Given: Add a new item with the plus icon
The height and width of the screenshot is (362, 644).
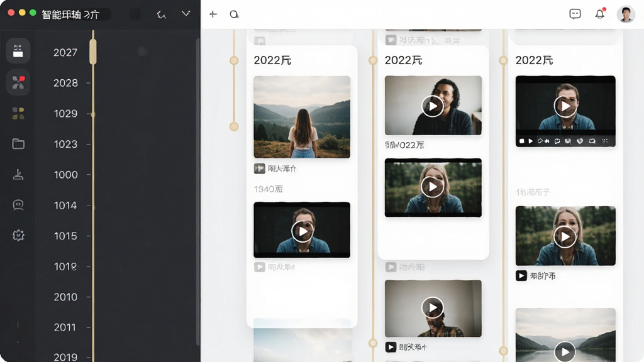Looking at the screenshot, I should click(x=213, y=14).
